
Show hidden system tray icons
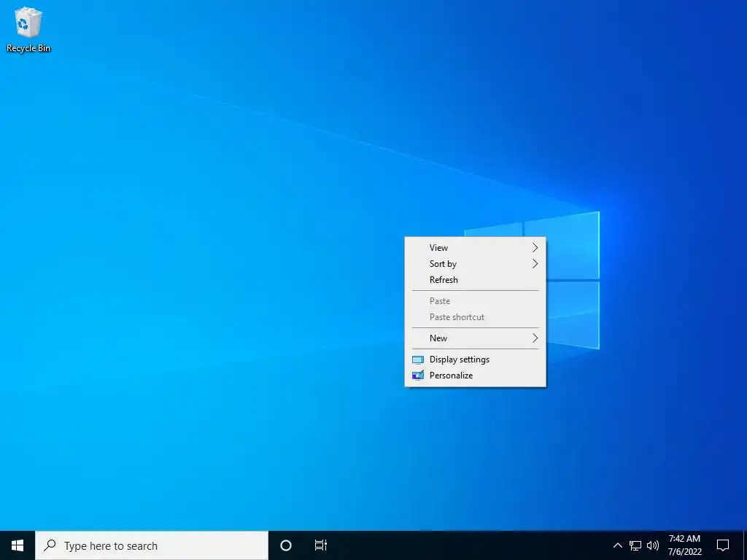(x=617, y=545)
